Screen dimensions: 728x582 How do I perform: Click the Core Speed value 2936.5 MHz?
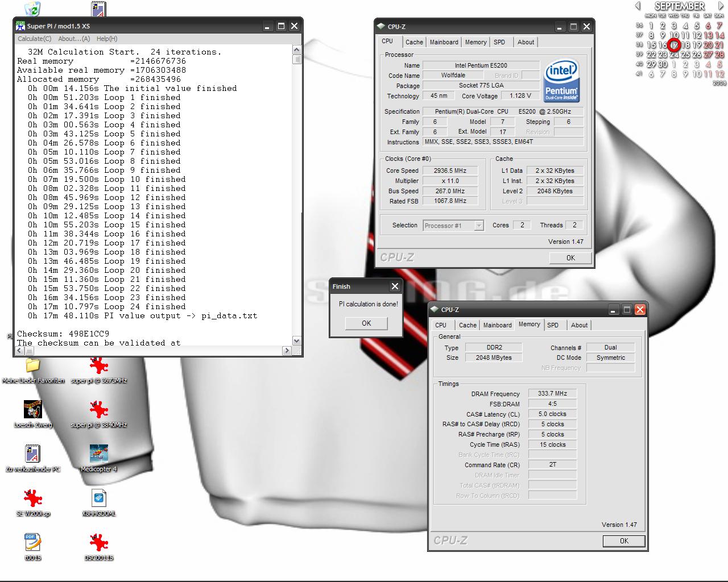point(450,171)
